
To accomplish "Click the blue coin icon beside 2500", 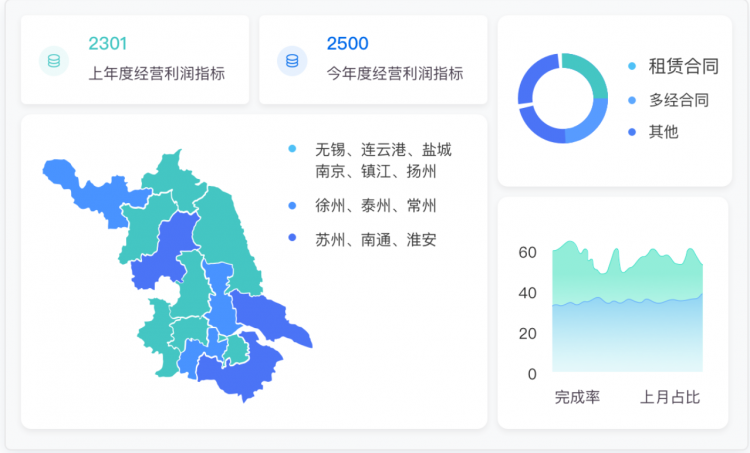I will point(292,61).
